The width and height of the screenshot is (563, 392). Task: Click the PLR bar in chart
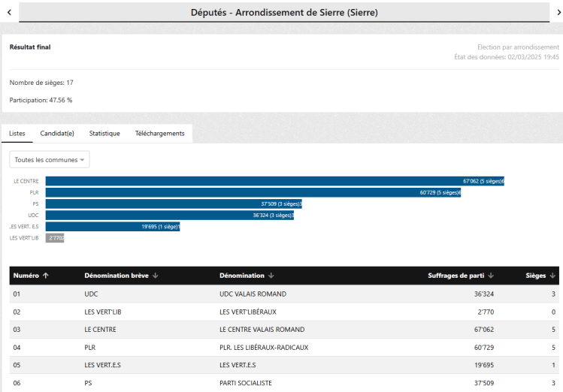coord(253,192)
